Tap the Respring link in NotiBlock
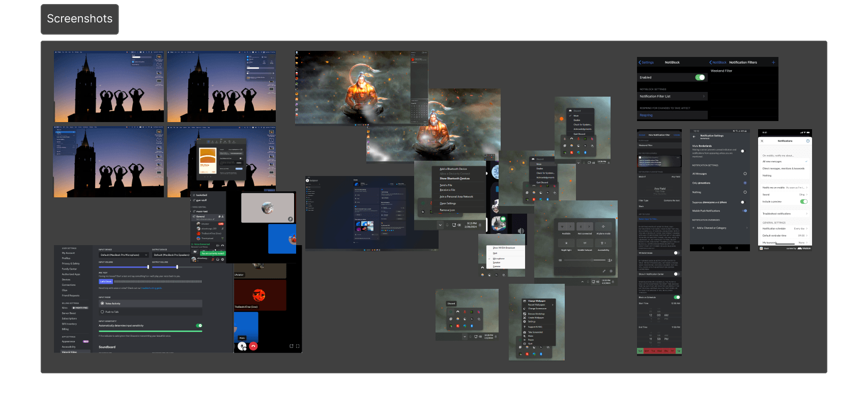868x414 pixels. point(646,115)
